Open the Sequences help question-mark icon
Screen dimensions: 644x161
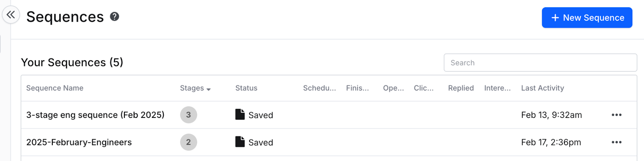tap(115, 17)
